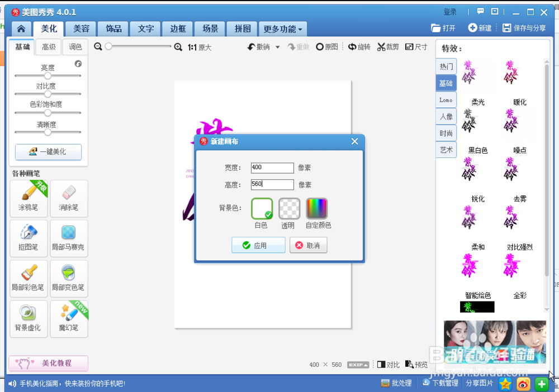The image size is (559, 392).
Task: Select the Lomo effects category
Action: (446, 100)
